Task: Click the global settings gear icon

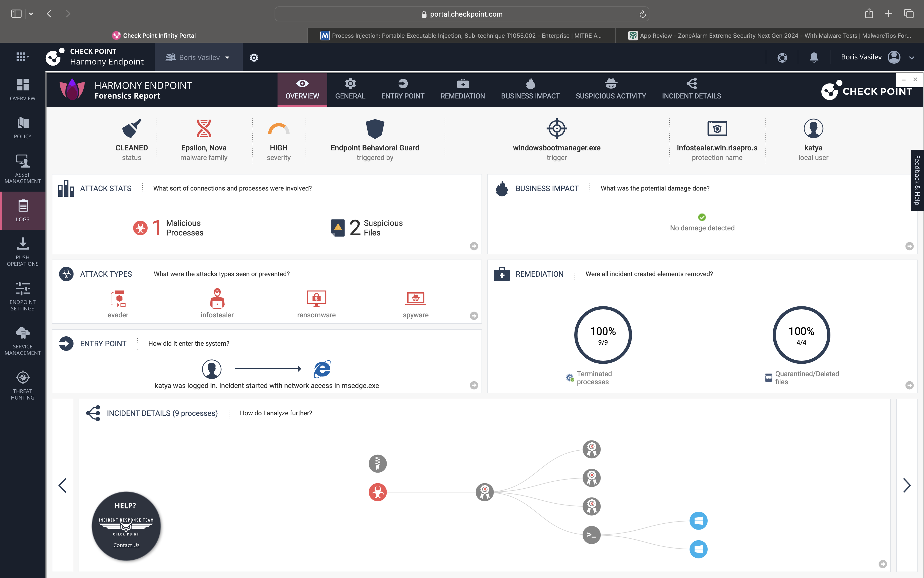Action: tap(254, 58)
